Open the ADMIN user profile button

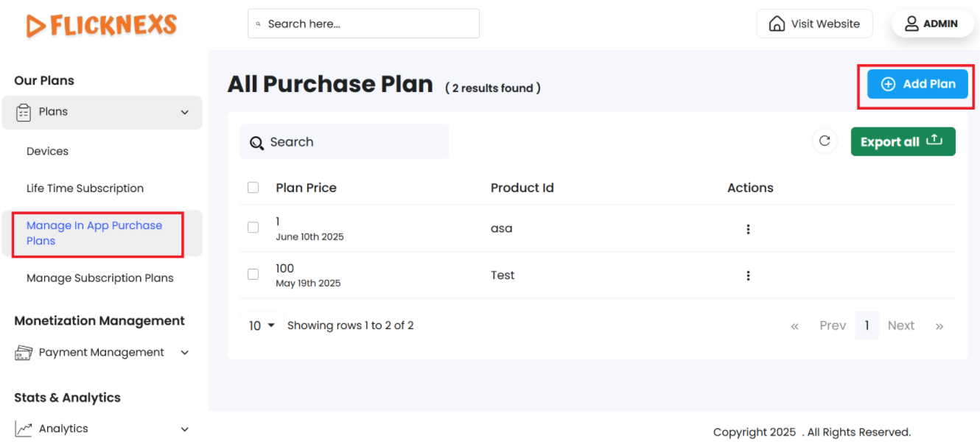tap(931, 24)
